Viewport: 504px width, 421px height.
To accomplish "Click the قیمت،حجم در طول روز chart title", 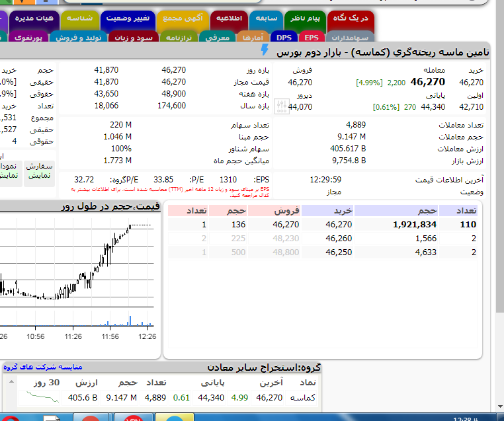I will 110,206.
